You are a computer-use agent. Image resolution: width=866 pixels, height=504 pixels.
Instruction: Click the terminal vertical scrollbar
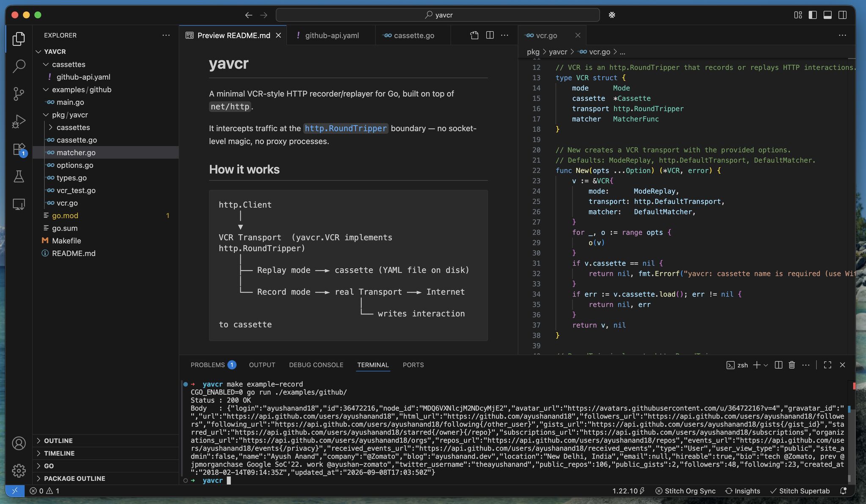click(849, 431)
